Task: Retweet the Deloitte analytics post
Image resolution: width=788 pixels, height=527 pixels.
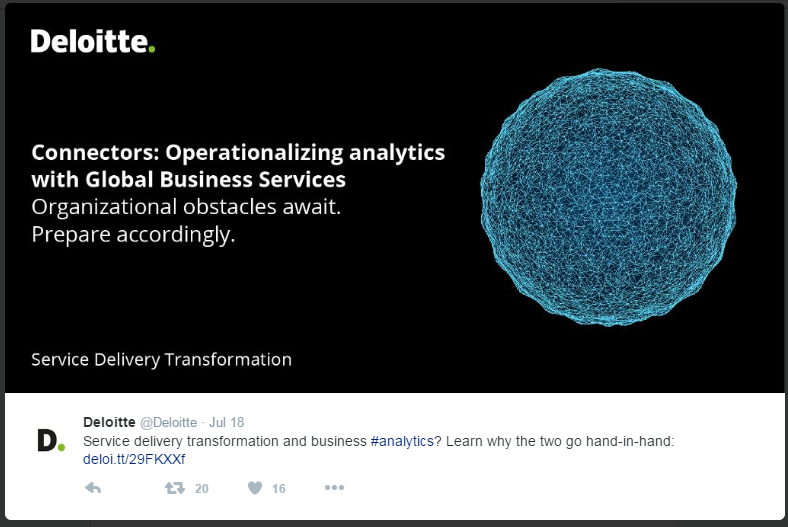Action: coord(175,488)
